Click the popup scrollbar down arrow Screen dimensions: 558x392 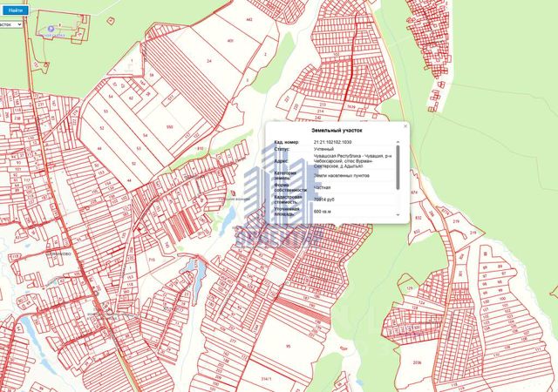[398, 215]
